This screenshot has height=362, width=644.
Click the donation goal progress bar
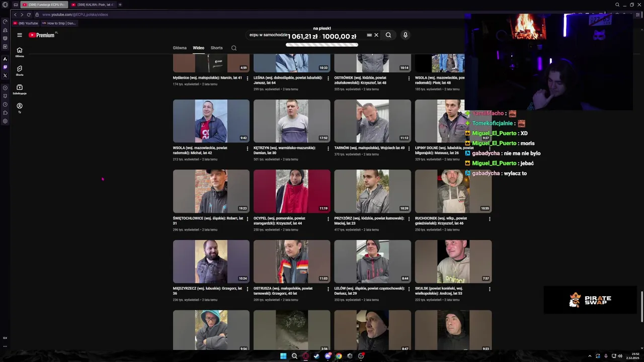(x=322, y=45)
